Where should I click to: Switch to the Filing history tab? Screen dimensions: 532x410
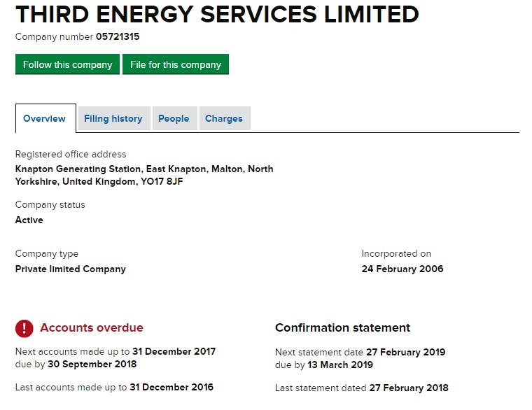(113, 119)
